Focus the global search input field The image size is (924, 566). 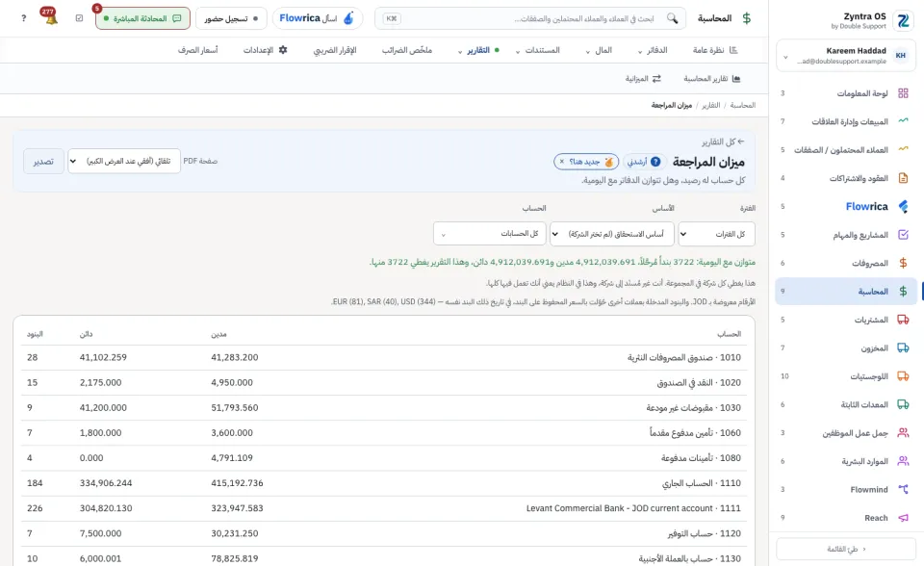tap(530, 18)
